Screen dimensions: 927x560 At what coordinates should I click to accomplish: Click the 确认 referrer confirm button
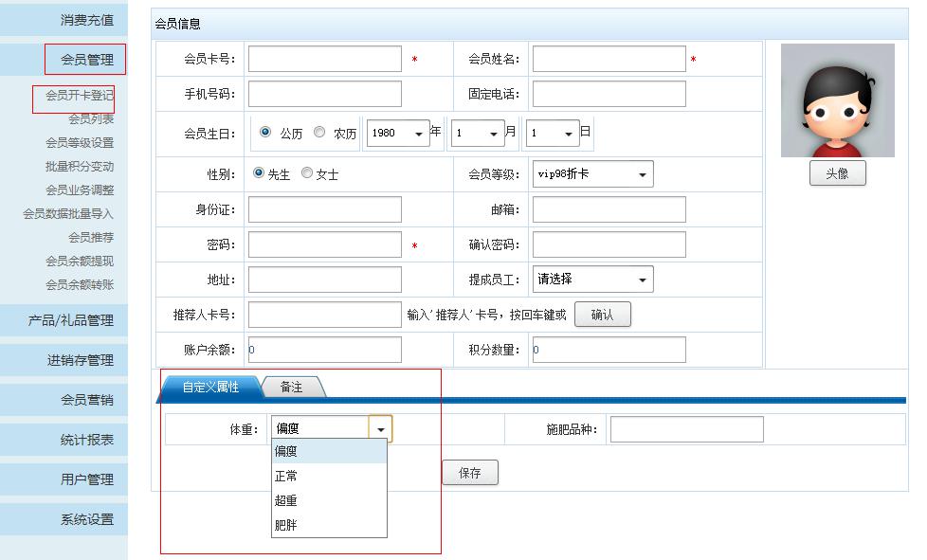(x=602, y=315)
